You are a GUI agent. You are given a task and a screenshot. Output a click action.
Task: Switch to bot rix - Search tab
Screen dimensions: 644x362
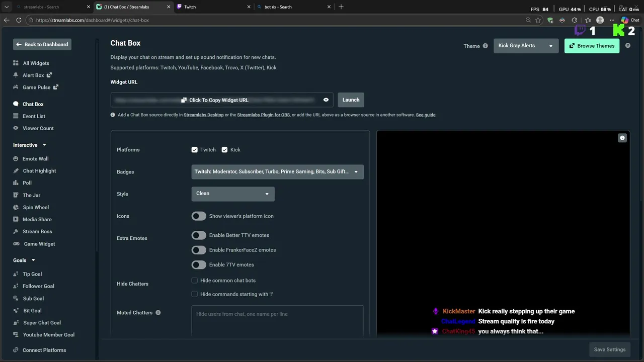pos(293,7)
